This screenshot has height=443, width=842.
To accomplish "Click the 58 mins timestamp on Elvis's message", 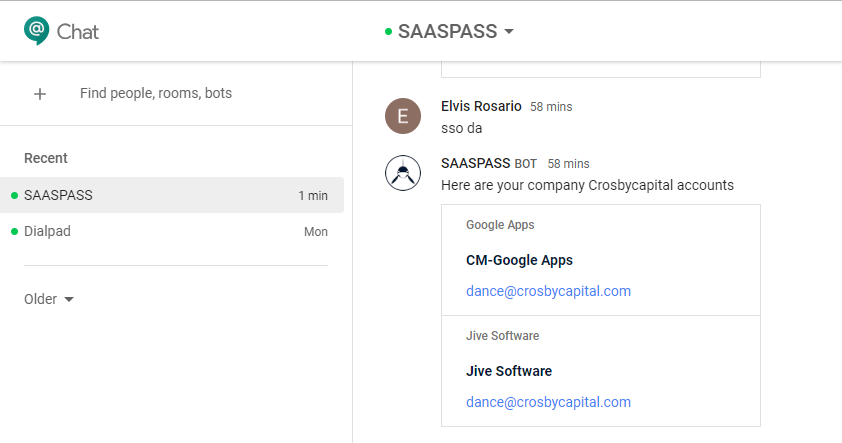I will point(551,107).
